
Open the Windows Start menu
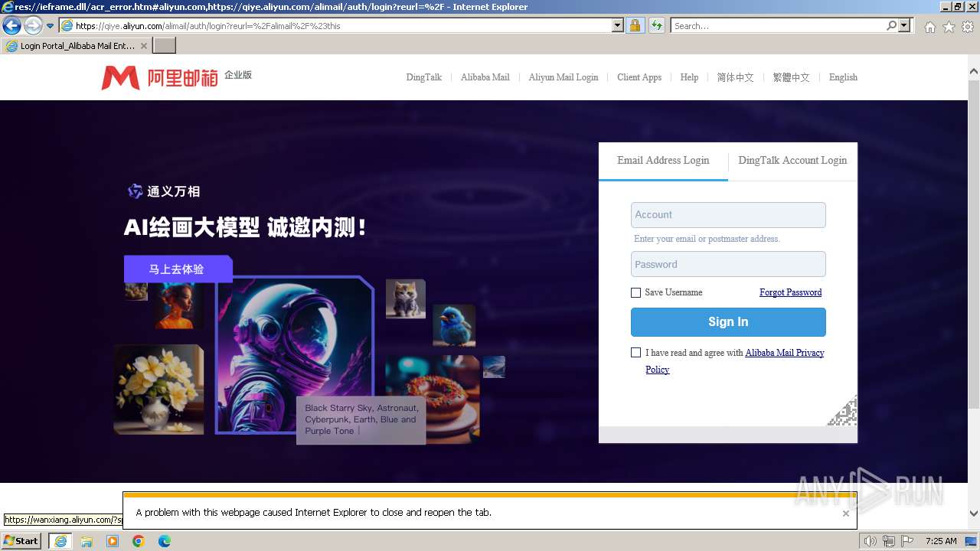coord(21,541)
